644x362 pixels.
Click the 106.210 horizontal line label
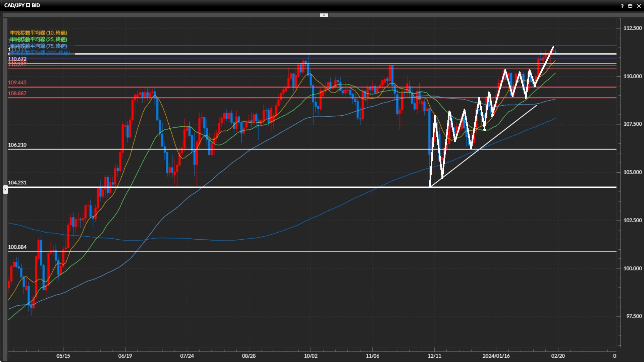(17, 145)
